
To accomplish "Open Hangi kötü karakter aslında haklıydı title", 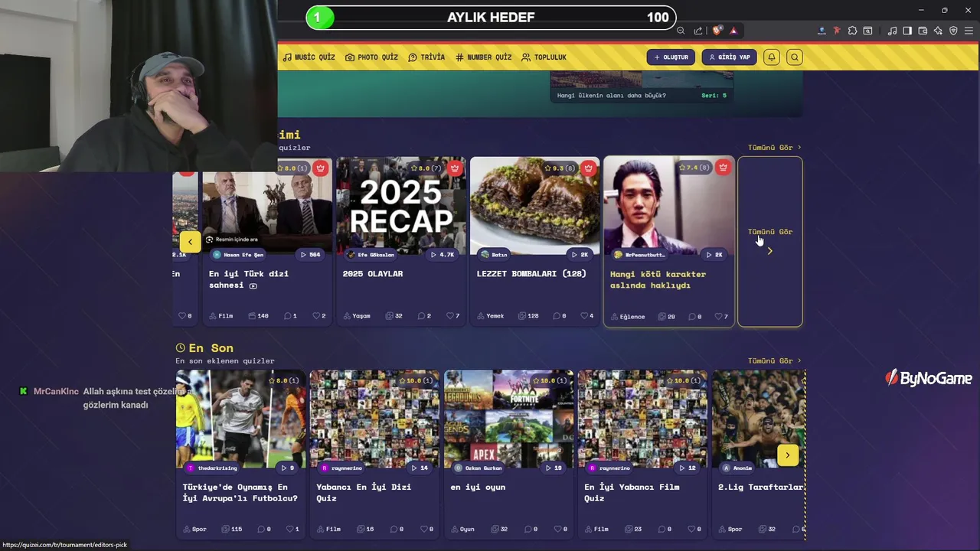I will coord(658,279).
